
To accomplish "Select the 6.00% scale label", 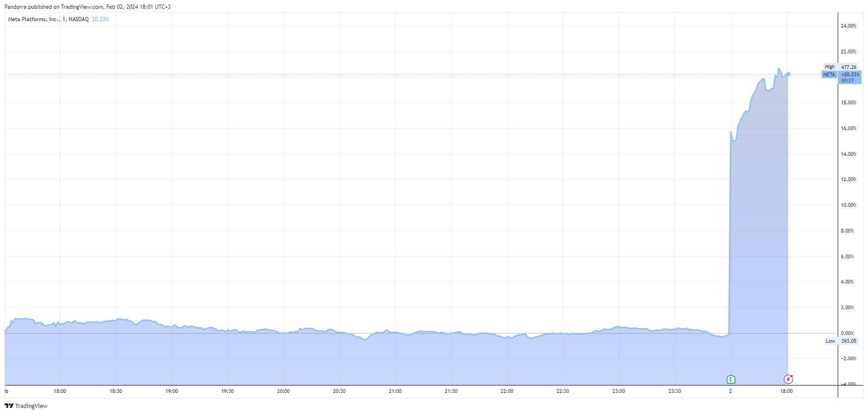I will pyautogui.click(x=847, y=256).
